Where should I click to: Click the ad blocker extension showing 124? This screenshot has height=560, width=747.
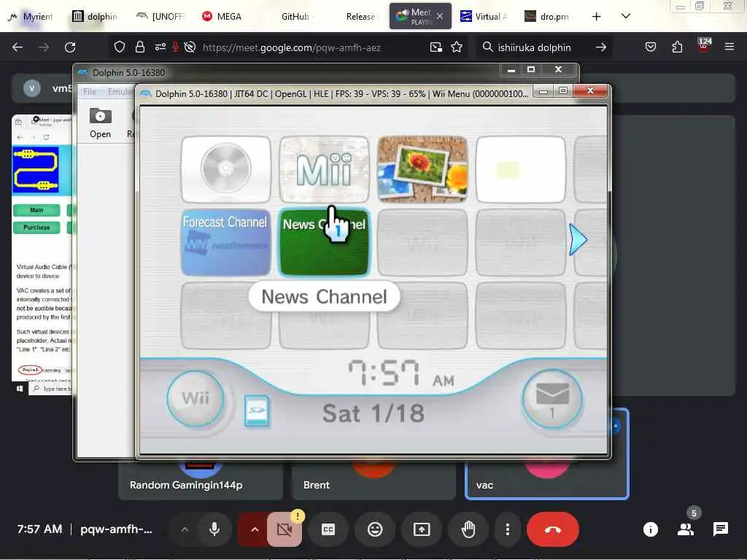[704, 46]
